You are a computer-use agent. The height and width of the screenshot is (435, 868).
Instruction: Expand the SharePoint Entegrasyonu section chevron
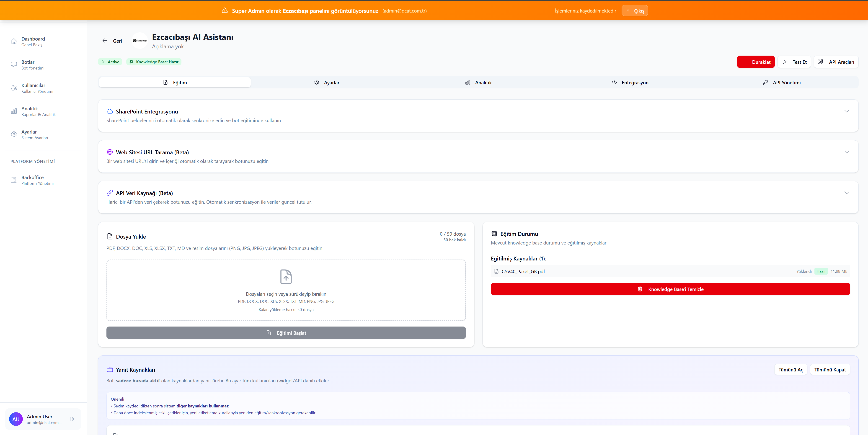click(x=846, y=111)
